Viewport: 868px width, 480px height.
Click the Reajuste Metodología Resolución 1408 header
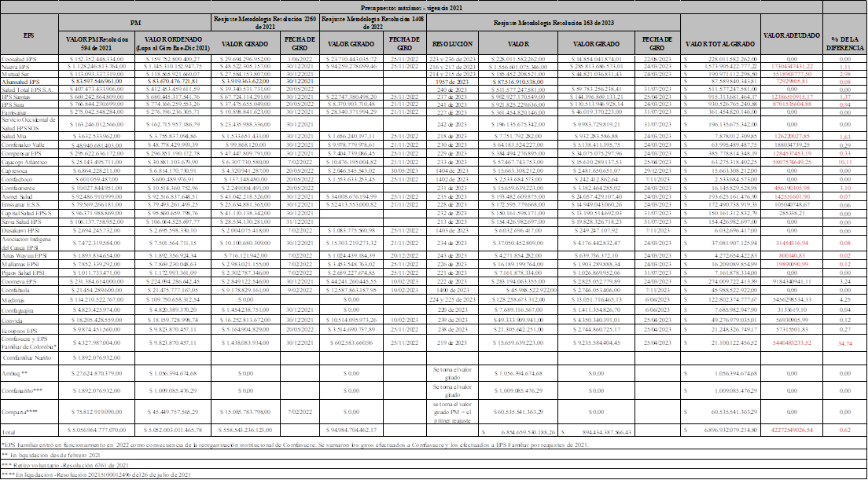373,24
